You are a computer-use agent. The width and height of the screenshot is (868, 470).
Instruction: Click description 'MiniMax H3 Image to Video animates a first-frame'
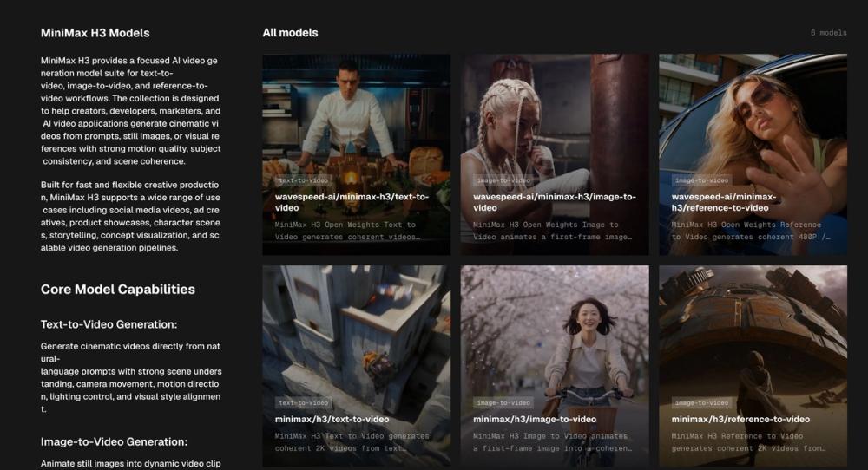[x=552, y=441]
